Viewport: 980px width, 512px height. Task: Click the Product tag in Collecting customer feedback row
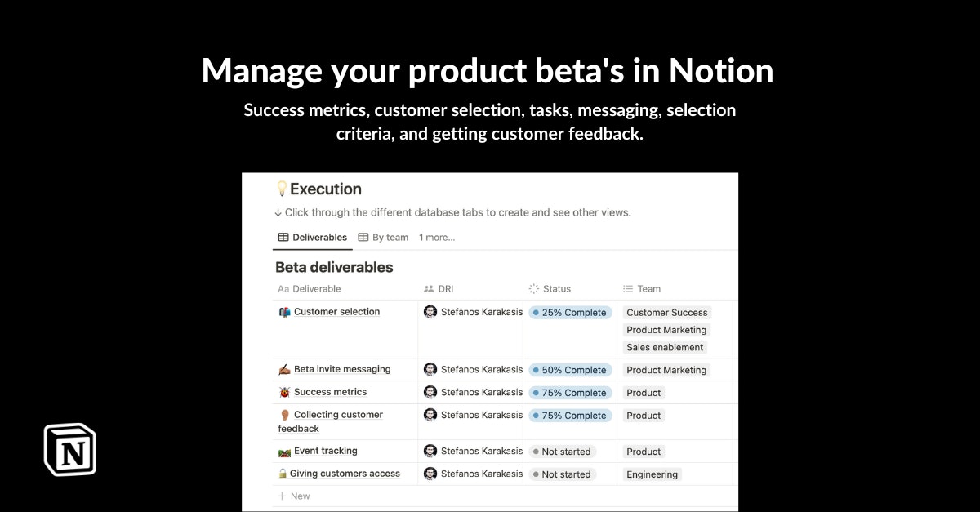(644, 416)
